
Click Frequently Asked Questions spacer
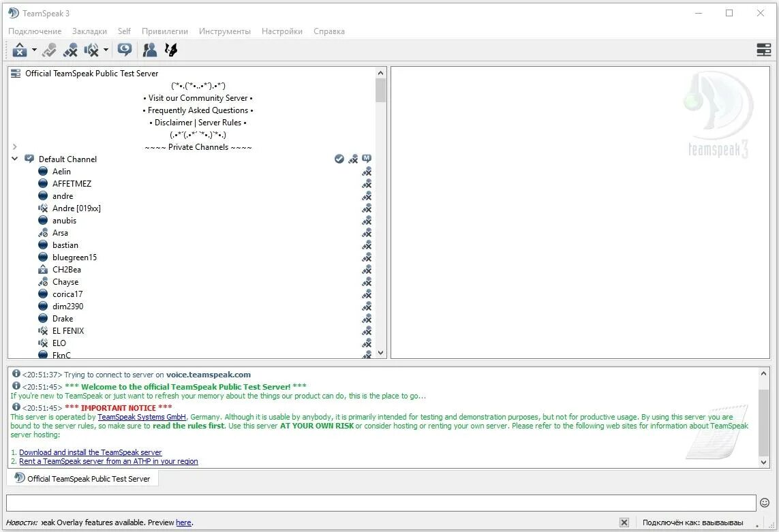coord(198,110)
